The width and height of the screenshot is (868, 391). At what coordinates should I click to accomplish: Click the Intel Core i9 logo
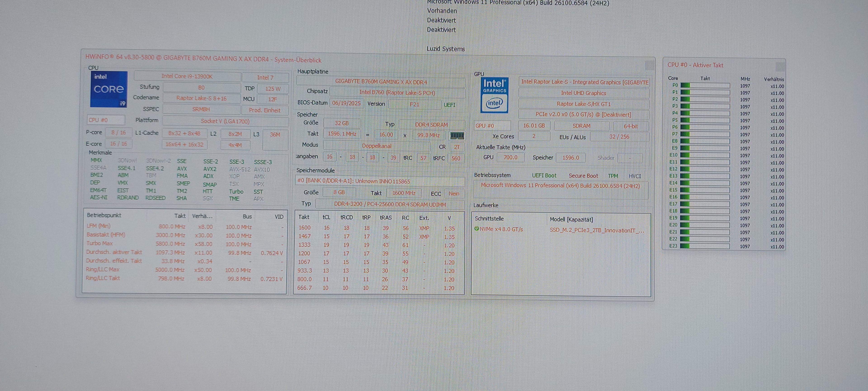click(109, 89)
